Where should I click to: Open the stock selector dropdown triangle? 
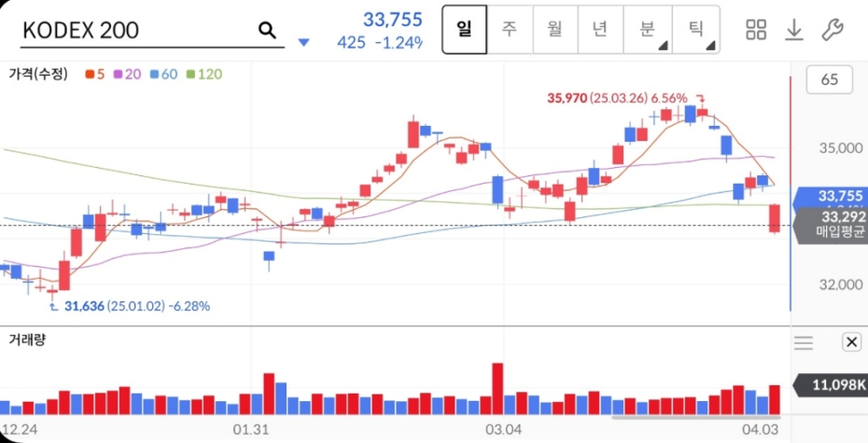tap(304, 43)
